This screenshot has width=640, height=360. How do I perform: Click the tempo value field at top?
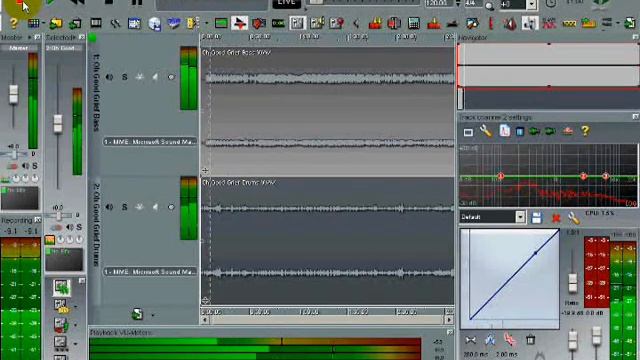pyautogui.click(x=439, y=3)
